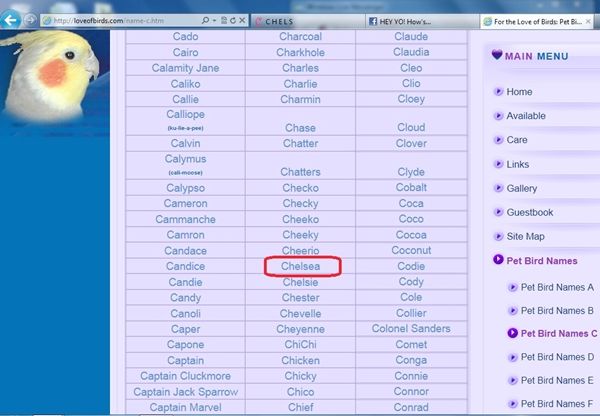
Task: Open the Guestbook menu link
Action: coord(529,212)
